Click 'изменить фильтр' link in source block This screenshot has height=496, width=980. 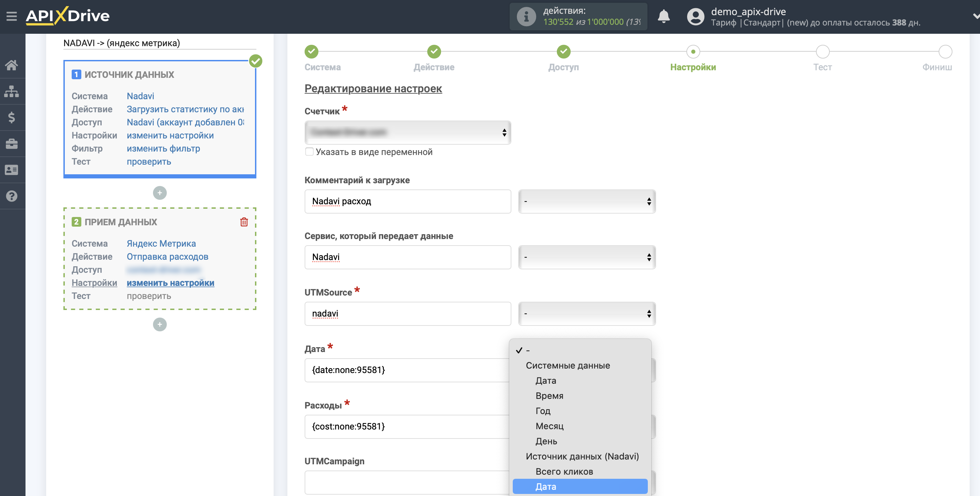[163, 148]
